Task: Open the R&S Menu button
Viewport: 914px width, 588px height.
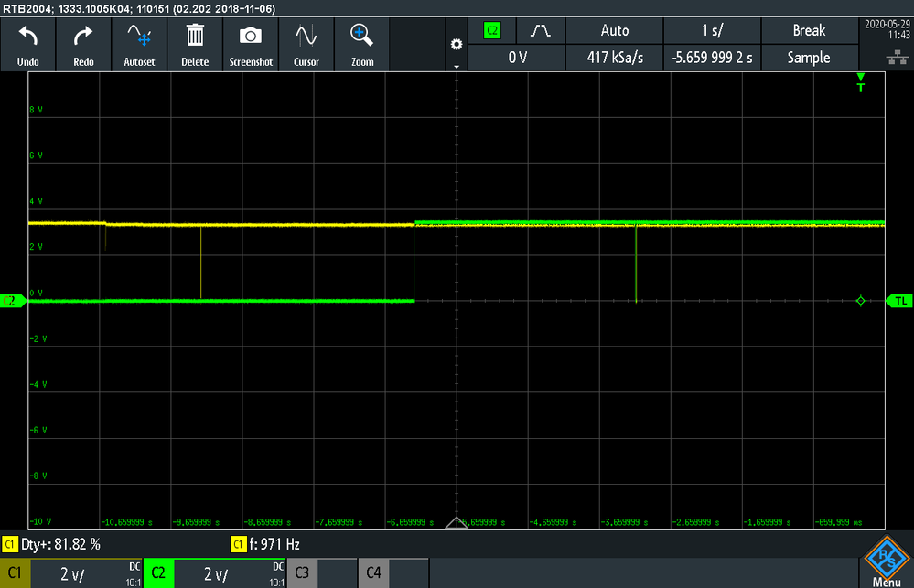Action: point(886,561)
